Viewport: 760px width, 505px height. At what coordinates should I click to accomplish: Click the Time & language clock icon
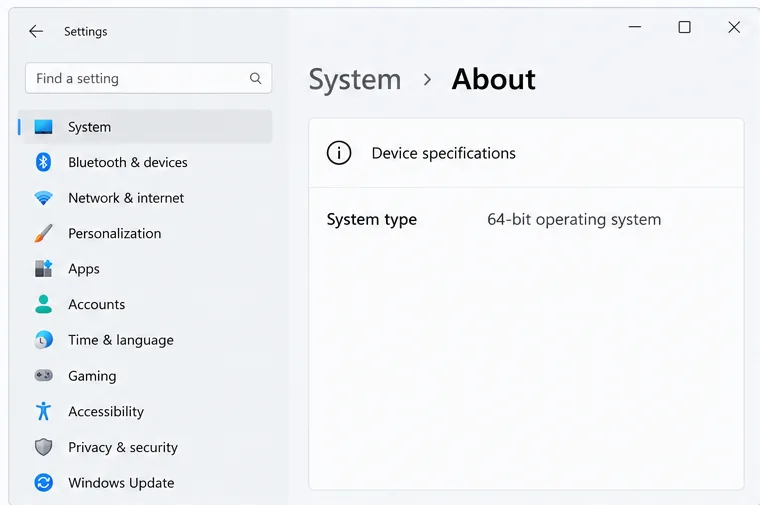[x=43, y=340]
